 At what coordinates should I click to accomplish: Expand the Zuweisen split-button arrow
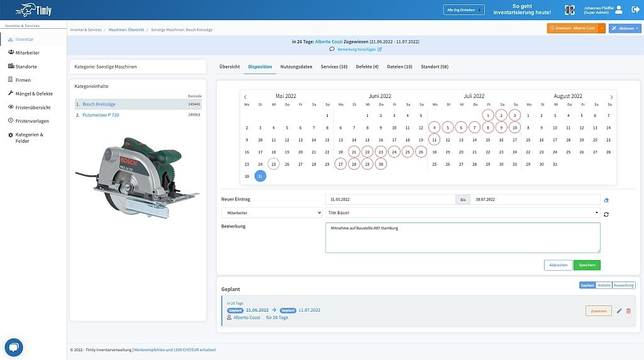click(x=602, y=28)
